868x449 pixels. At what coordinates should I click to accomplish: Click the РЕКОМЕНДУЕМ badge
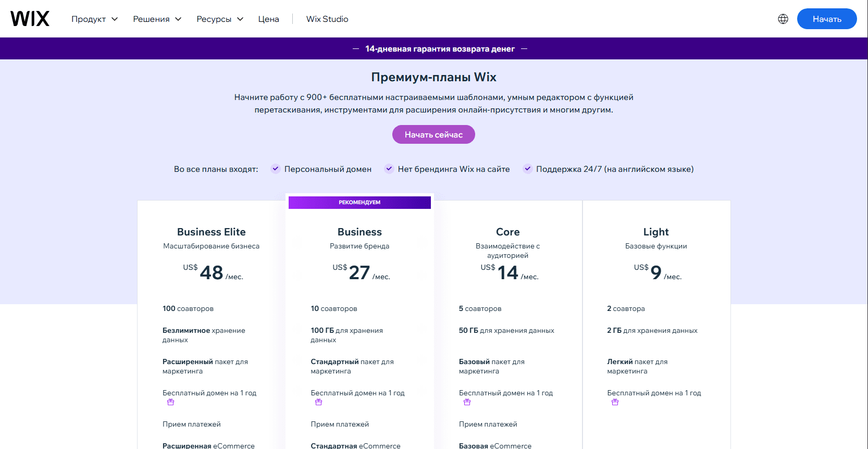[x=359, y=202]
